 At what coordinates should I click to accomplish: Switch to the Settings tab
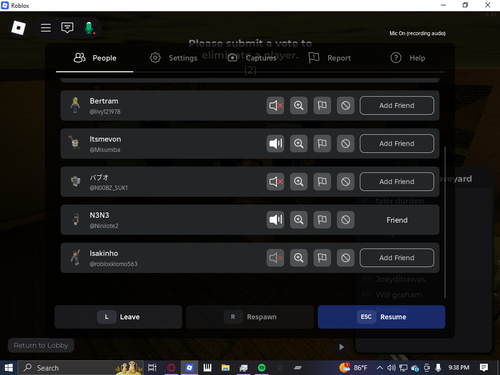(173, 58)
